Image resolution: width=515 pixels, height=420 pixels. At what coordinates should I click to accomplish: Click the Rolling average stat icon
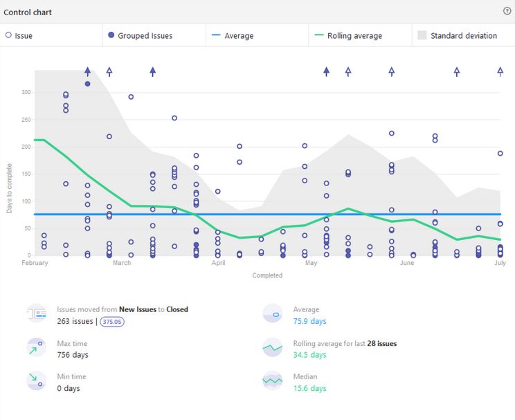coord(273,347)
